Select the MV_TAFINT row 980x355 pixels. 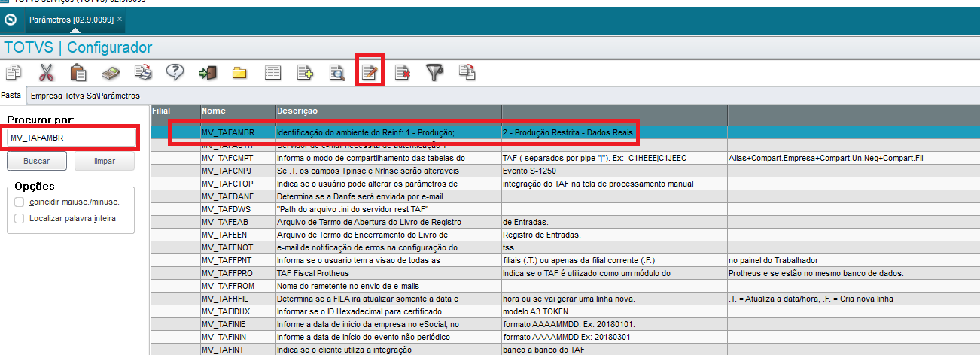click(565, 350)
